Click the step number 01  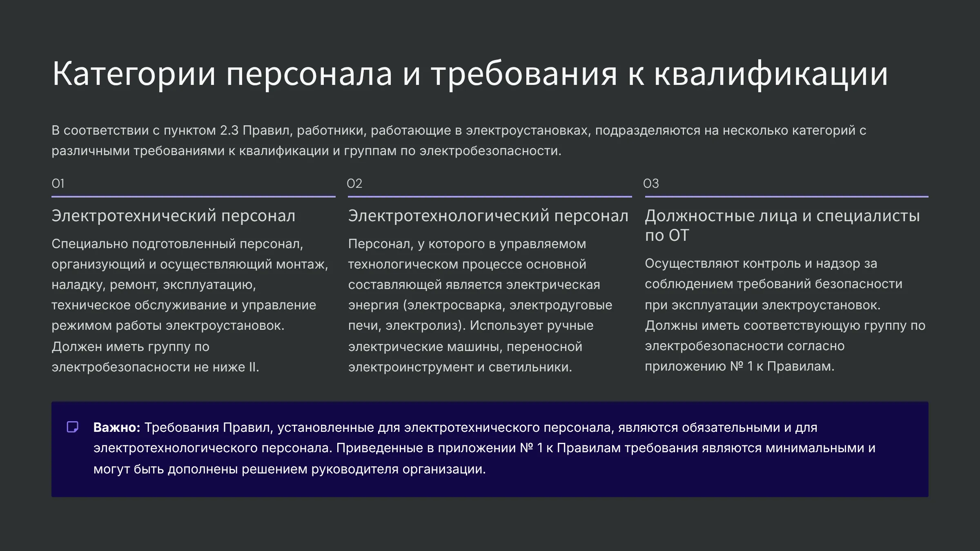click(x=58, y=184)
